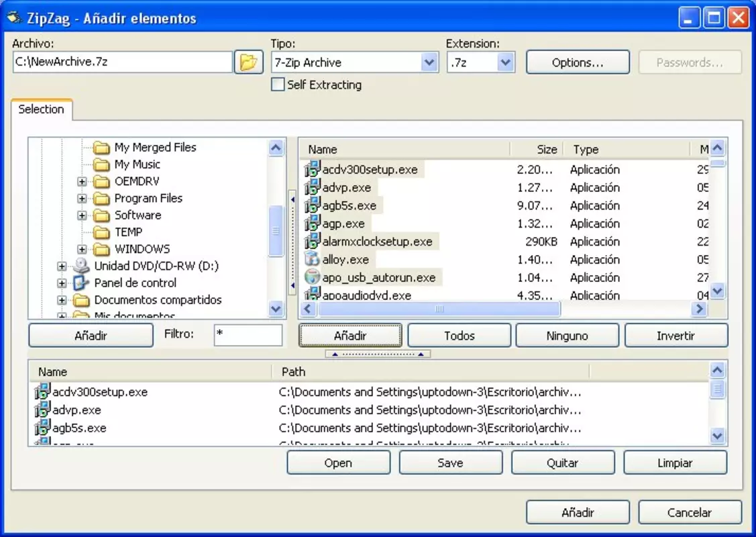Click the Invertir selection button

[x=676, y=336]
